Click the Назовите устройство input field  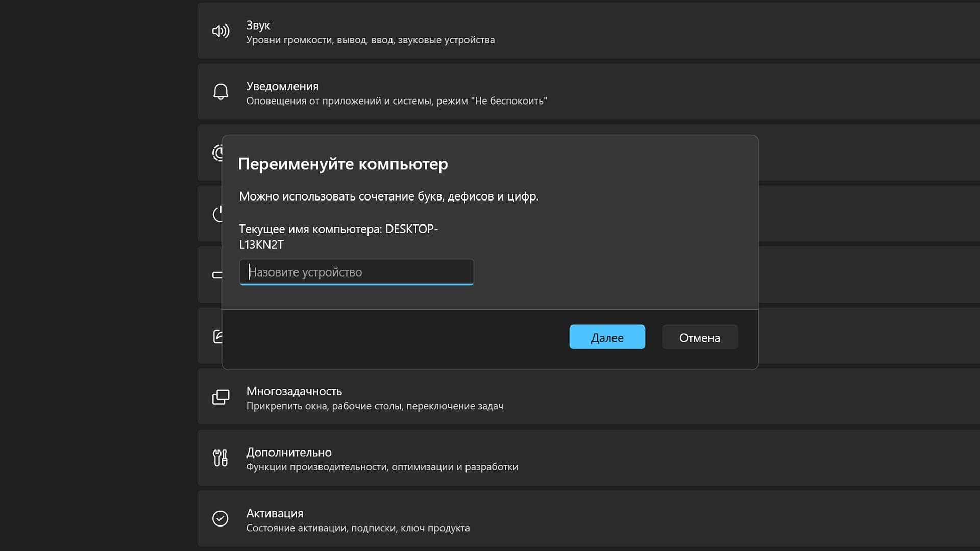(x=356, y=272)
